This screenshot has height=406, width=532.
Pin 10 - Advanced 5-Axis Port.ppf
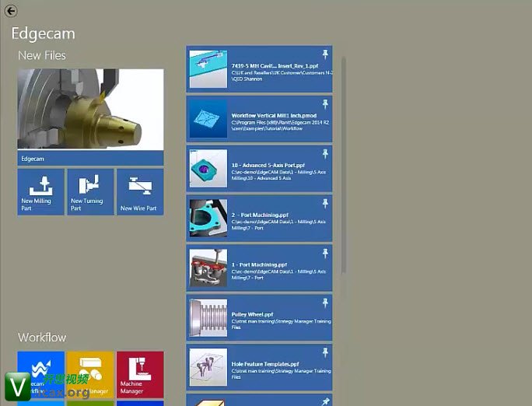pos(325,154)
